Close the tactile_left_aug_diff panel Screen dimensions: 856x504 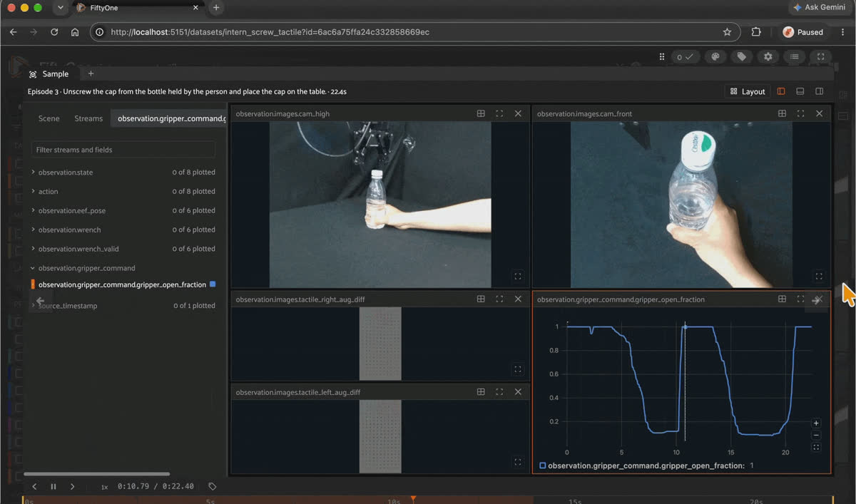(x=518, y=392)
